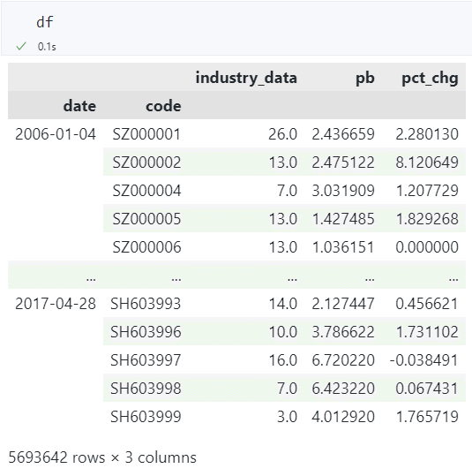Screen dimensions: 472x476
Task: Click the 5693642 rows × 3 columns summary
Action: click(x=102, y=457)
